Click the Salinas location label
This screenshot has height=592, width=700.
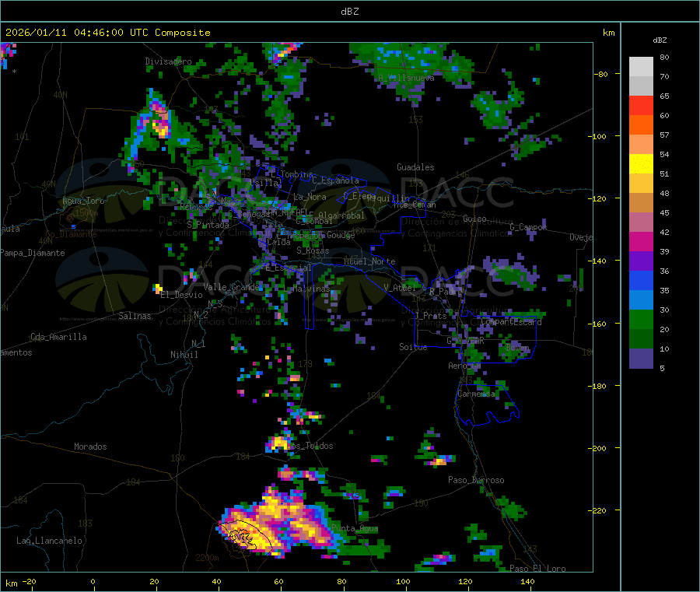(x=135, y=316)
